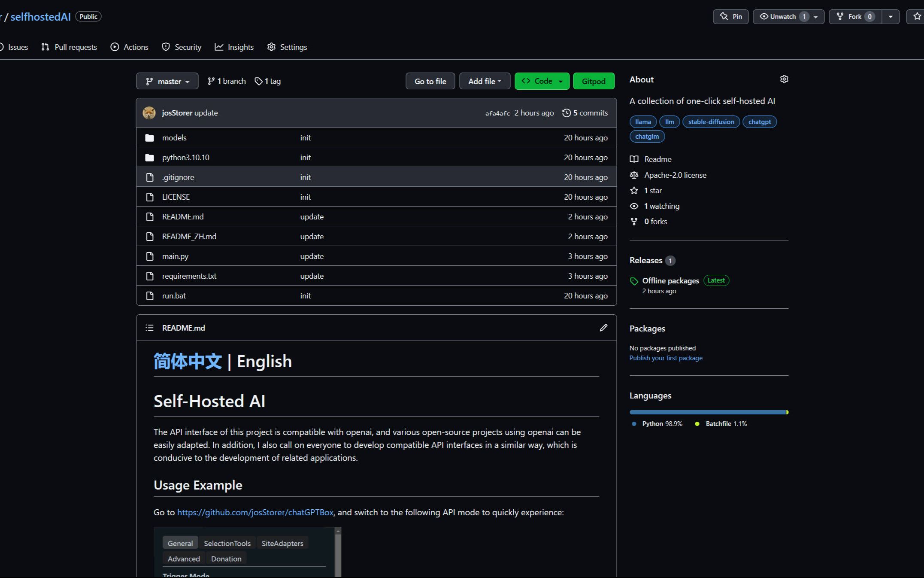Click the Gitpod button
This screenshot has height=578, width=924.
point(593,81)
